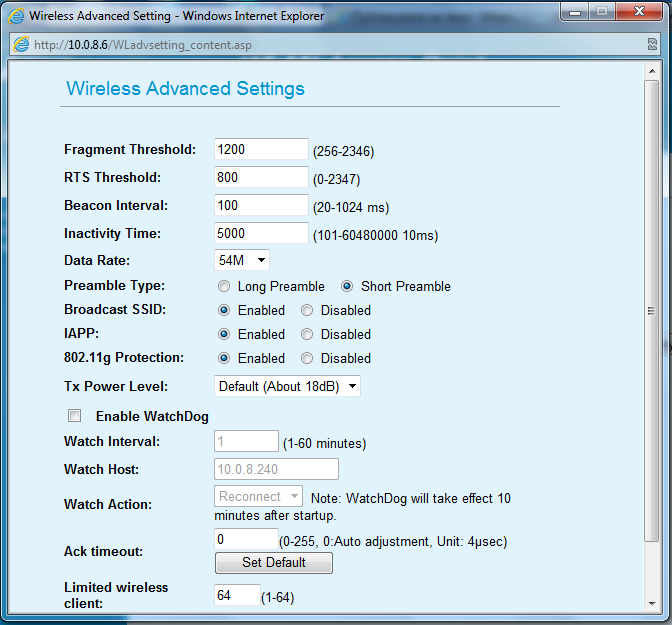Disable 802.11g Protection option
672x625 pixels.
click(307, 358)
